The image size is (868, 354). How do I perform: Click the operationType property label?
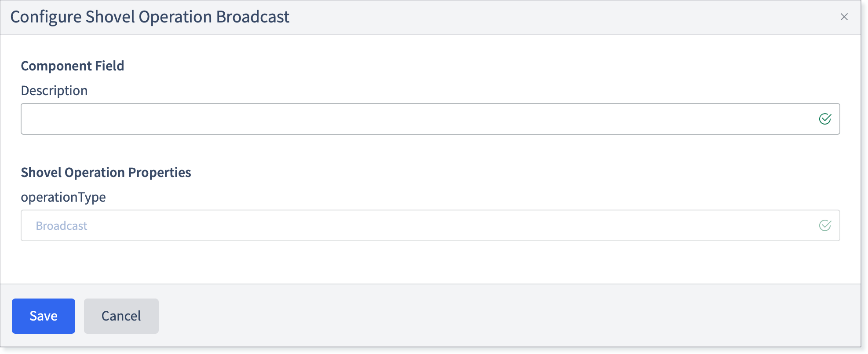click(x=63, y=197)
